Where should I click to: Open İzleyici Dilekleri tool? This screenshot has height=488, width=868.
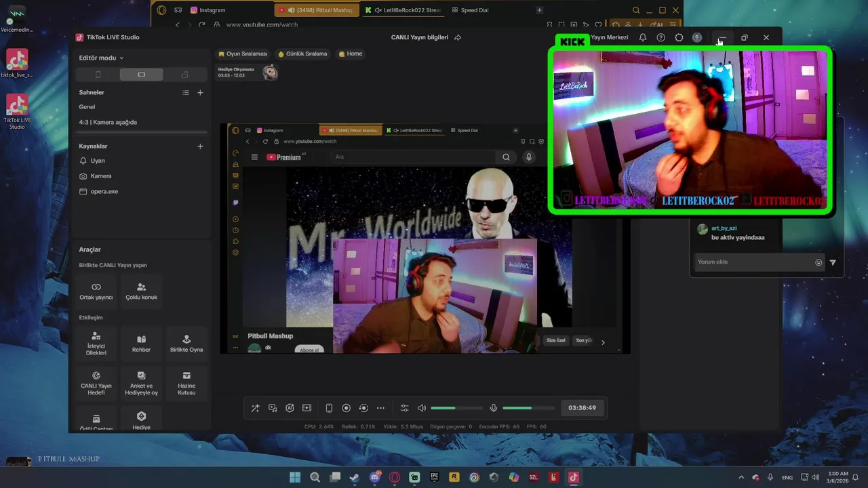pos(96,344)
